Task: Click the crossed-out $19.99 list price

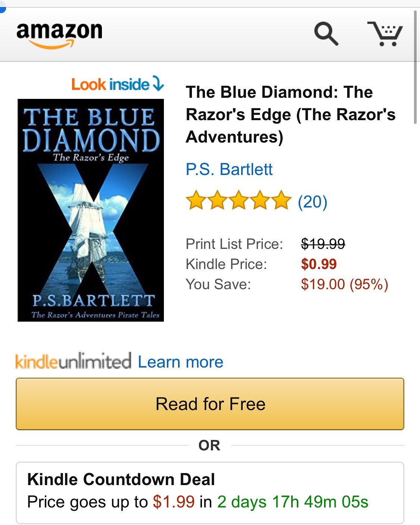Action: pyautogui.click(x=323, y=244)
